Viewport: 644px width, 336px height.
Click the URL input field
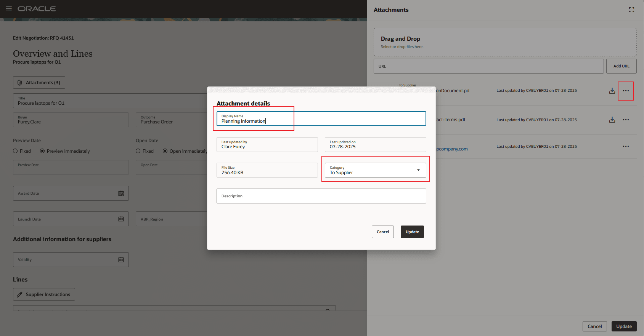point(488,66)
